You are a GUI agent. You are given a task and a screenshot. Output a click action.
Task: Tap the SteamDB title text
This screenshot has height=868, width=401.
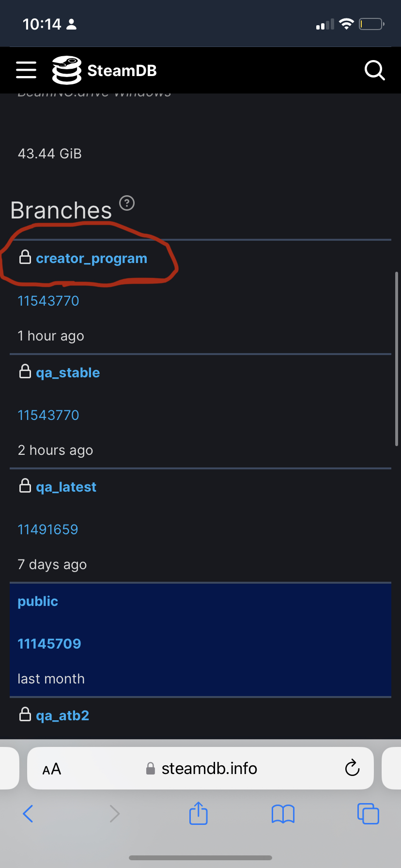(122, 71)
